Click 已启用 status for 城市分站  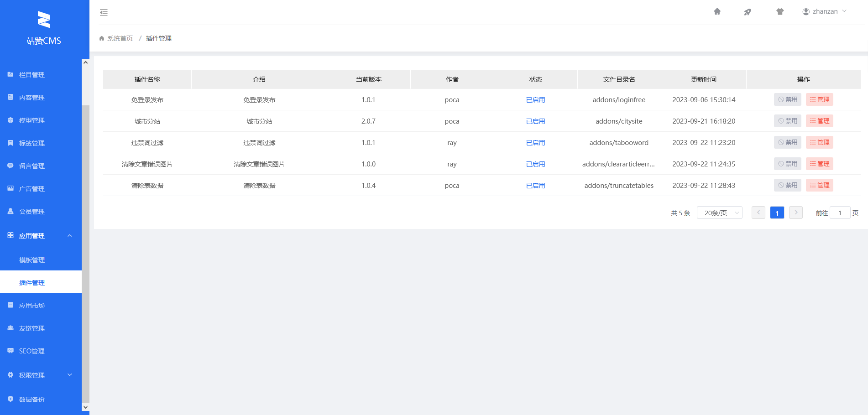(x=536, y=121)
